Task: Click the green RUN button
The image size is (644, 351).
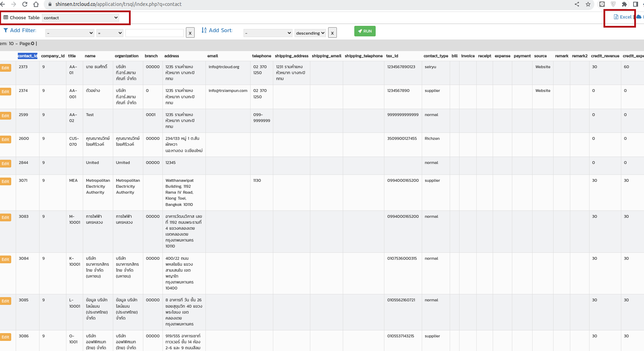Action: coord(365,31)
